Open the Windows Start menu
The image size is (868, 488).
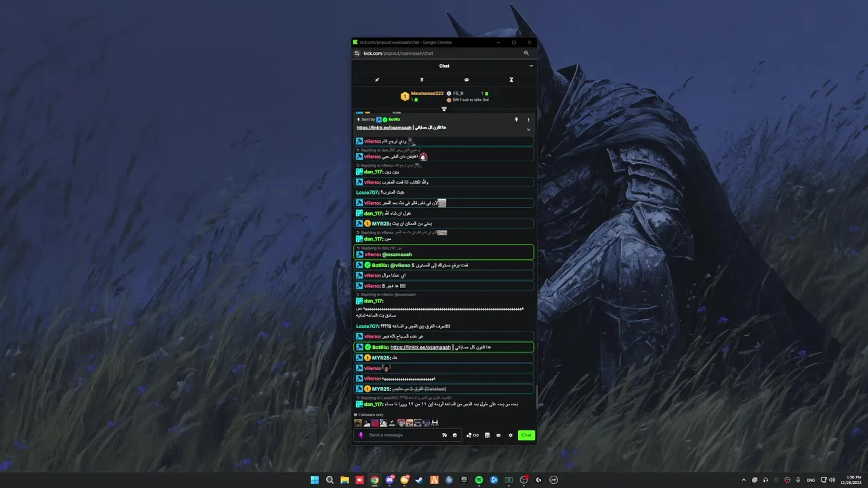pyautogui.click(x=315, y=480)
